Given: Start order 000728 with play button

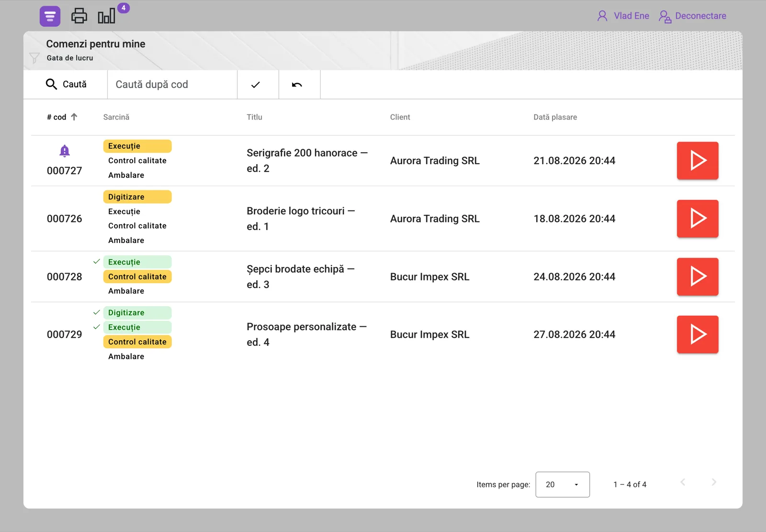Looking at the screenshot, I should tap(698, 277).
